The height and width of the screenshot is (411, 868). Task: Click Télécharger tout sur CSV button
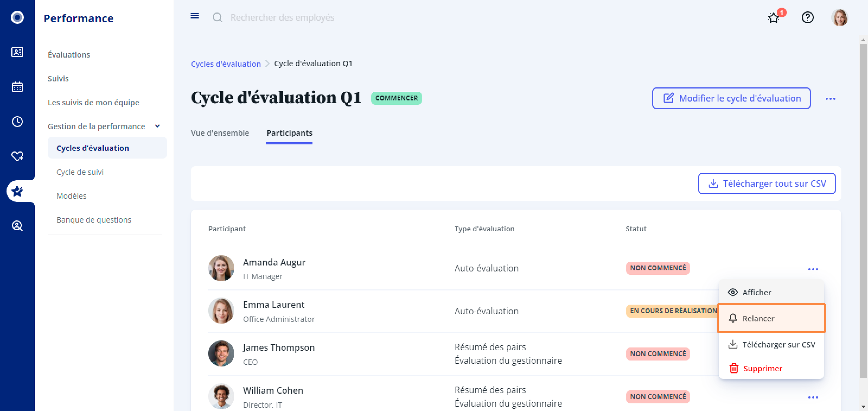(x=767, y=184)
